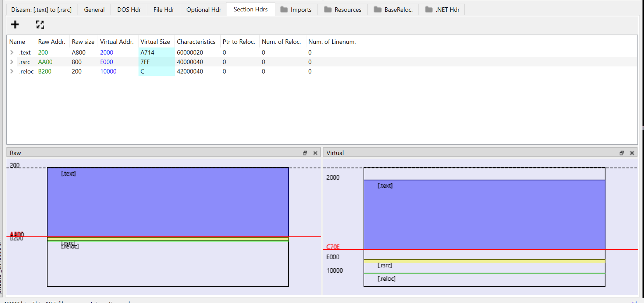Image resolution: width=644 pixels, height=303 pixels.
Task: Open the General tab
Action: coord(94,10)
